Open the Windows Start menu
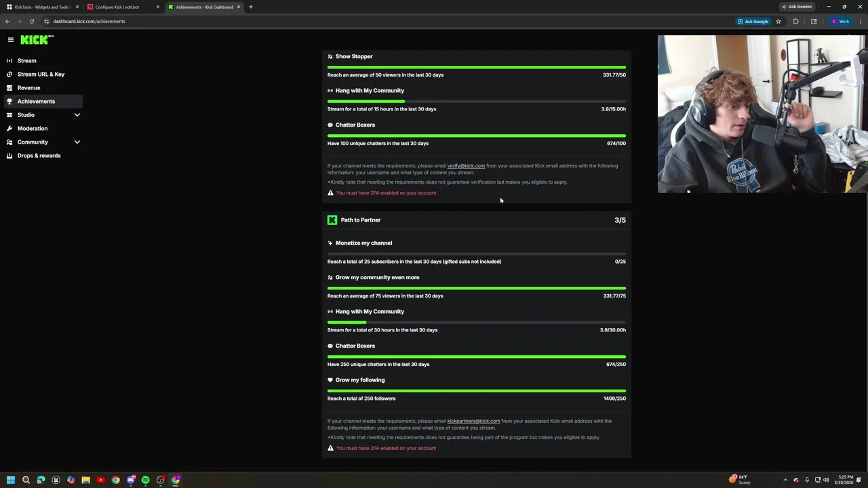The height and width of the screenshot is (488, 868). pyautogui.click(x=11, y=480)
